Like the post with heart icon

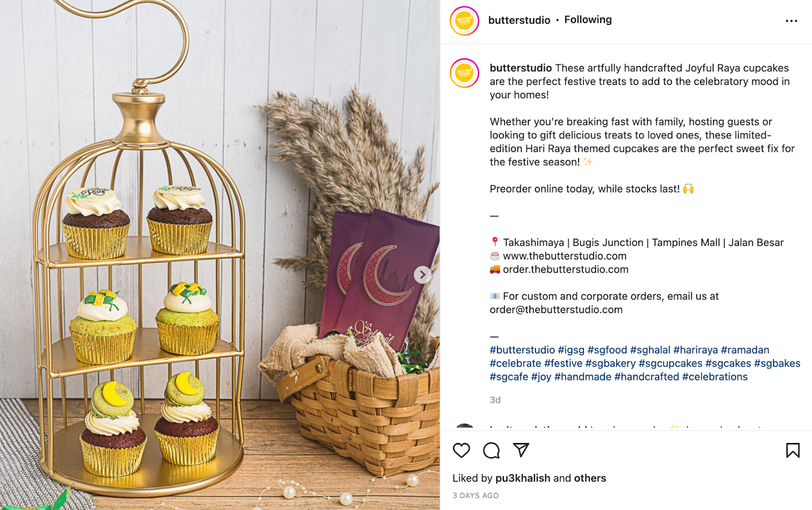click(x=461, y=450)
